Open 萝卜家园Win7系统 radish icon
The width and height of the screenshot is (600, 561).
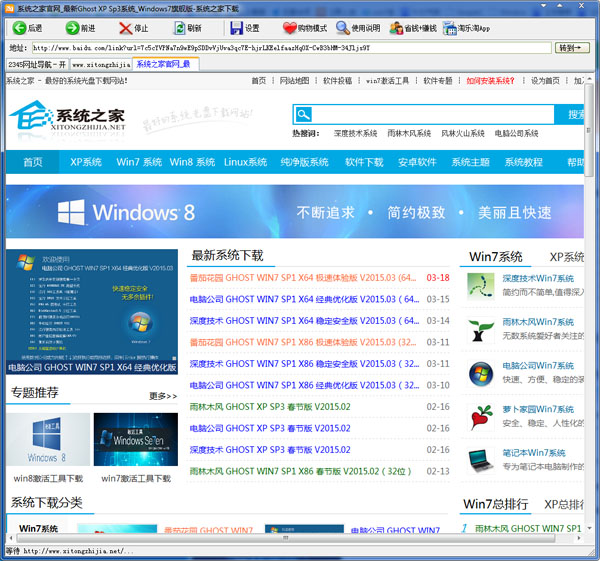click(x=481, y=417)
